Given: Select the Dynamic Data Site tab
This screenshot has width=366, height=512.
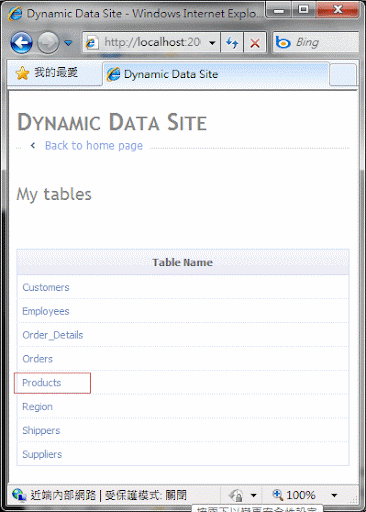Looking at the screenshot, I should (216, 74).
